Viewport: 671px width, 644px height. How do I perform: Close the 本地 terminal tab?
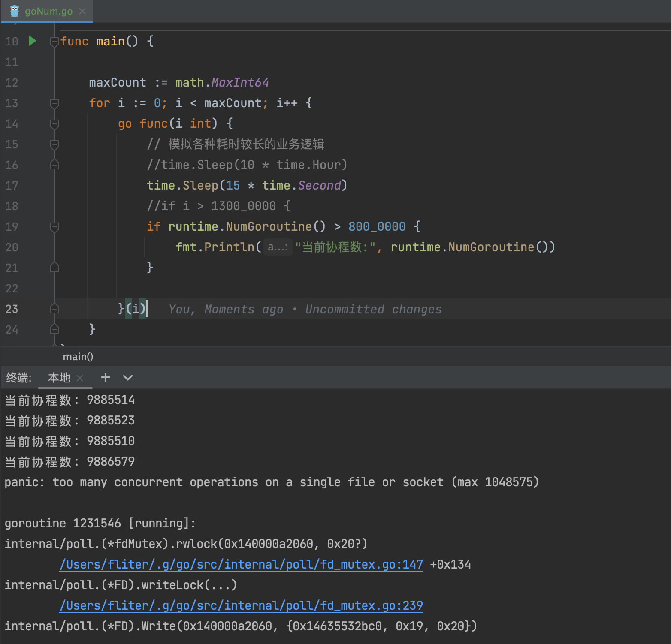[79, 378]
